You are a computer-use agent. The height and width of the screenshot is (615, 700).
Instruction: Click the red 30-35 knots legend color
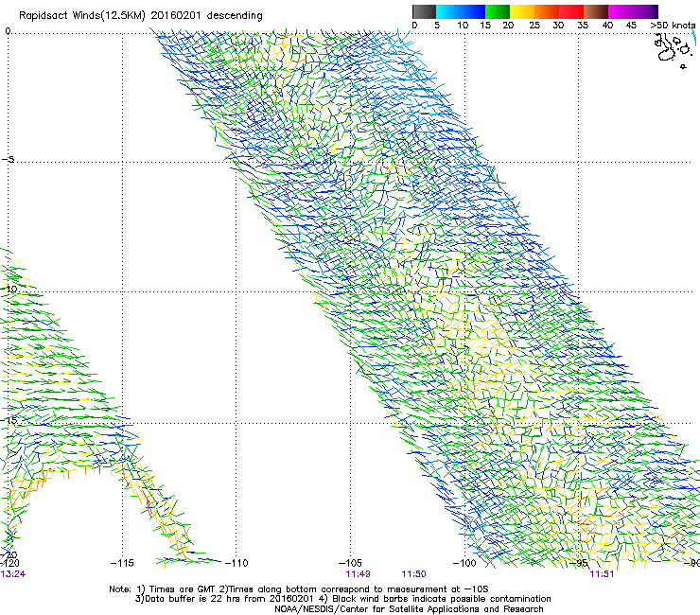(571, 11)
